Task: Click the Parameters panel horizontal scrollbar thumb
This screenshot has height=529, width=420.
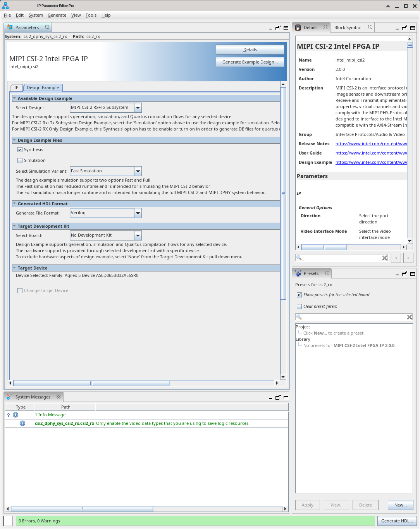Action: pyautogui.click(x=91, y=383)
